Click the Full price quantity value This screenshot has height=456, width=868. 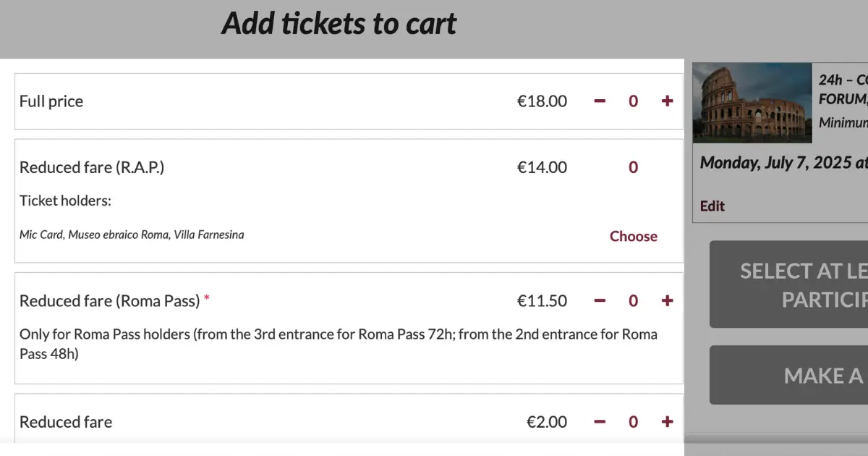pos(633,101)
